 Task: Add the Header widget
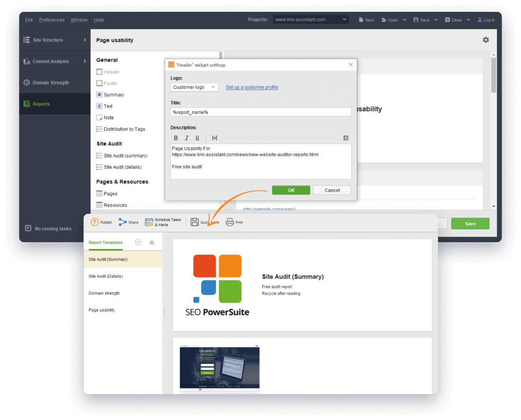tap(108, 72)
